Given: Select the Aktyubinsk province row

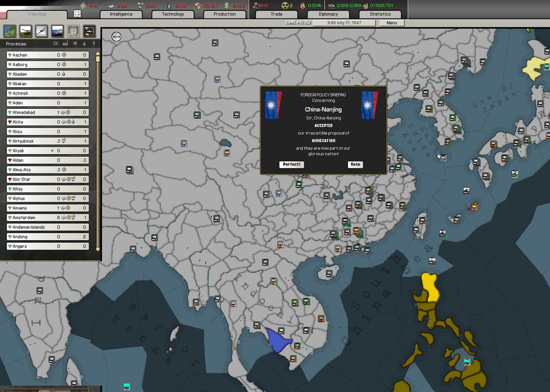Looking at the screenshot, I should tap(48, 141).
